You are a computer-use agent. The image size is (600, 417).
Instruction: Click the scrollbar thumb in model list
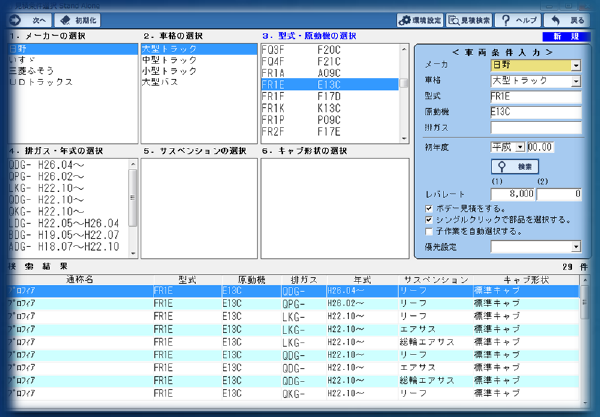tap(404, 83)
